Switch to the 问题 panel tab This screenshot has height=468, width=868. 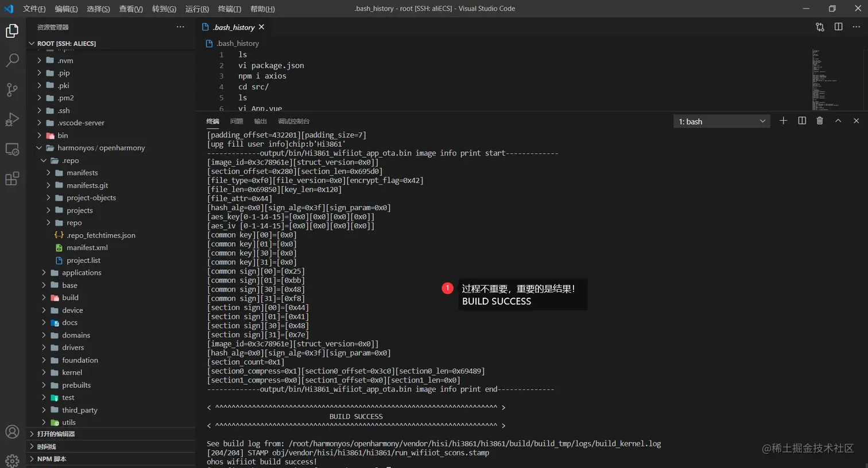(x=237, y=121)
